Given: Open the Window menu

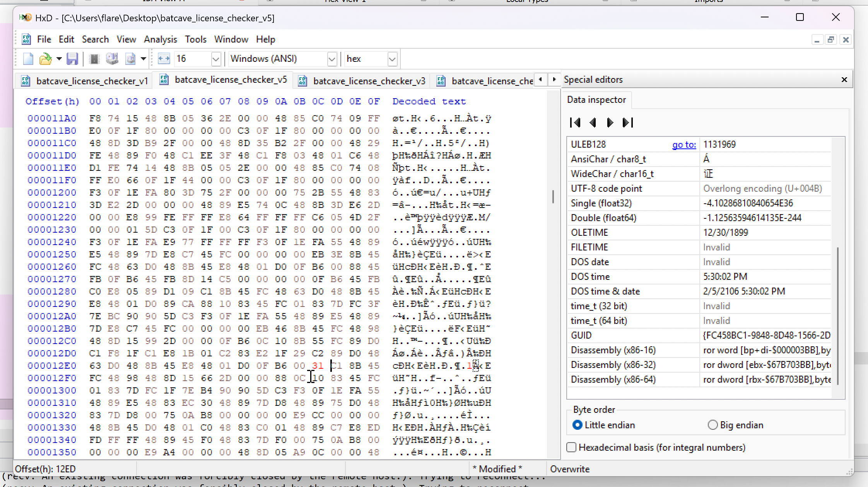Looking at the screenshot, I should (231, 39).
